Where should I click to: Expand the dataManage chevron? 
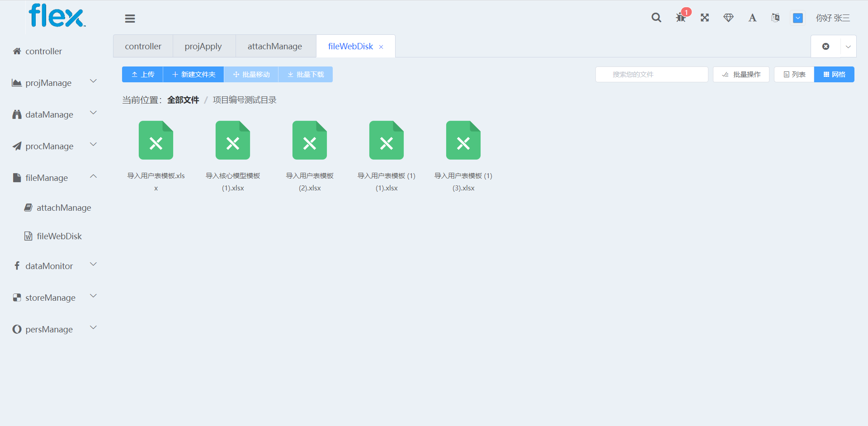pyautogui.click(x=94, y=113)
